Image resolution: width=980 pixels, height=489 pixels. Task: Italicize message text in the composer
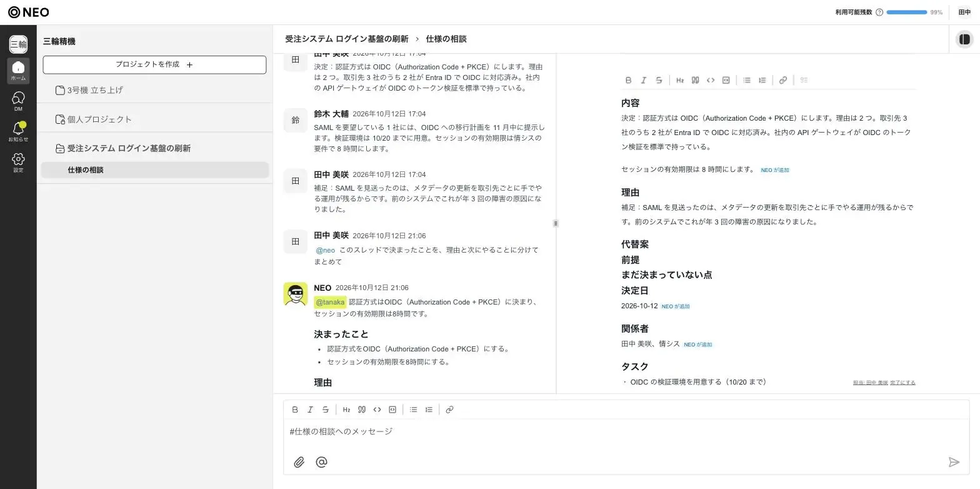tap(310, 410)
